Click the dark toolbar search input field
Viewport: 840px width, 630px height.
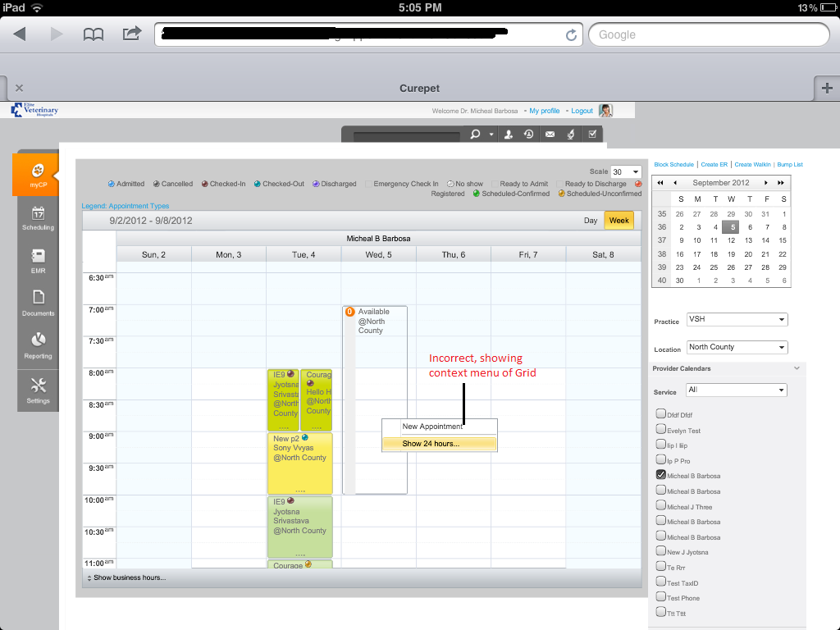[407, 135]
